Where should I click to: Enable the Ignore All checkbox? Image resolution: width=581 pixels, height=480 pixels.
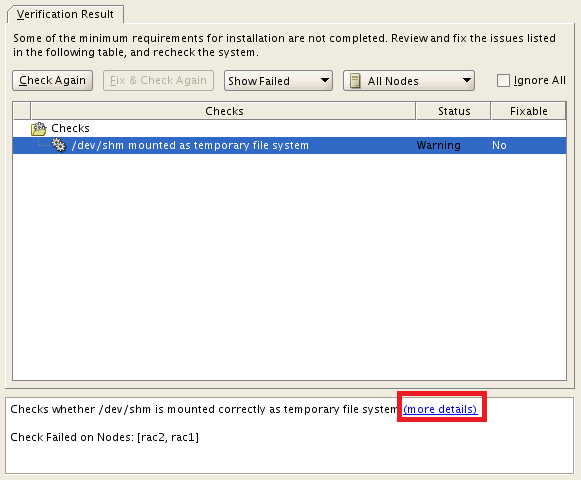(503, 80)
